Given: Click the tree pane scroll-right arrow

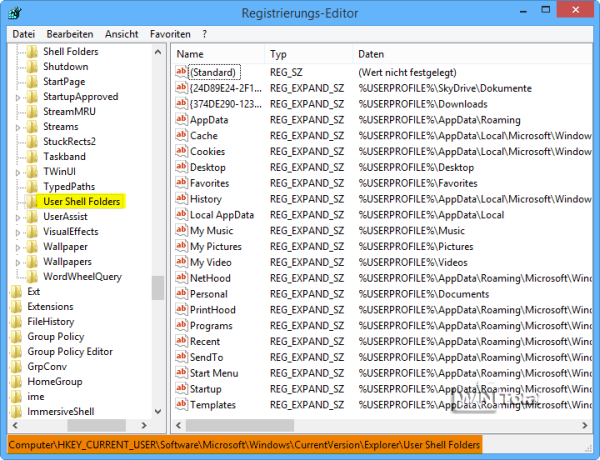Looking at the screenshot, I should pos(144,425).
